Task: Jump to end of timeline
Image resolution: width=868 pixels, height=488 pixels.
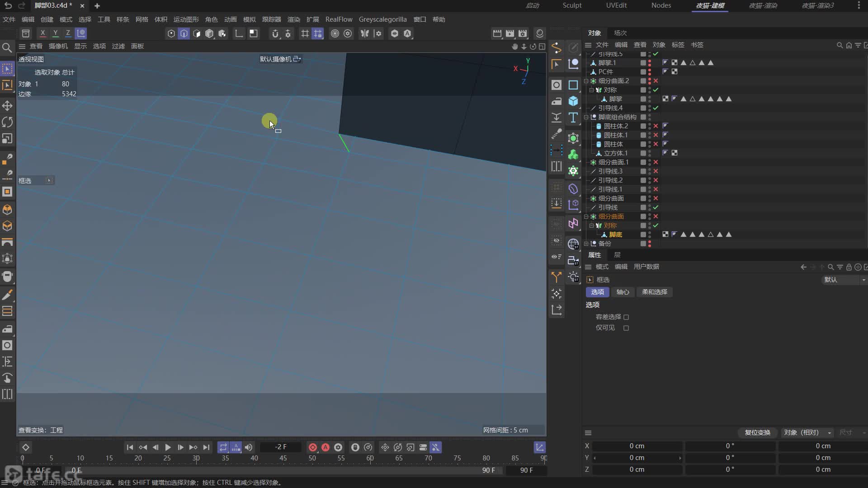Action: pyautogui.click(x=206, y=447)
